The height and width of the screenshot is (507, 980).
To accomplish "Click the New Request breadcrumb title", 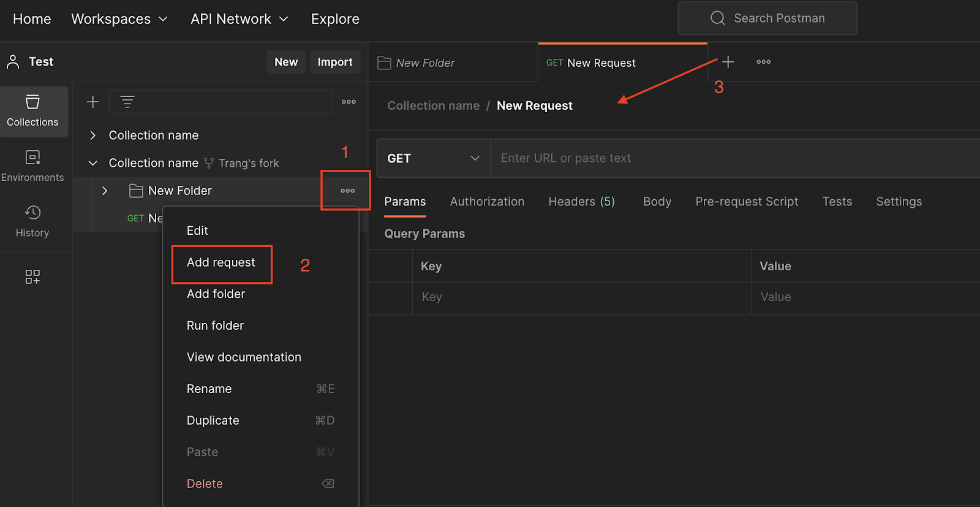I will pos(535,105).
